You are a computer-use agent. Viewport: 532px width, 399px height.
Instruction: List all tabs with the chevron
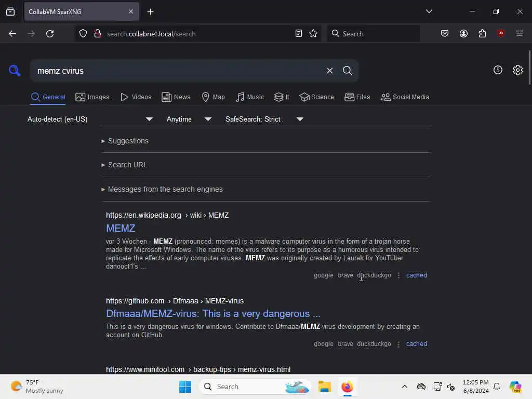[x=429, y=11]
